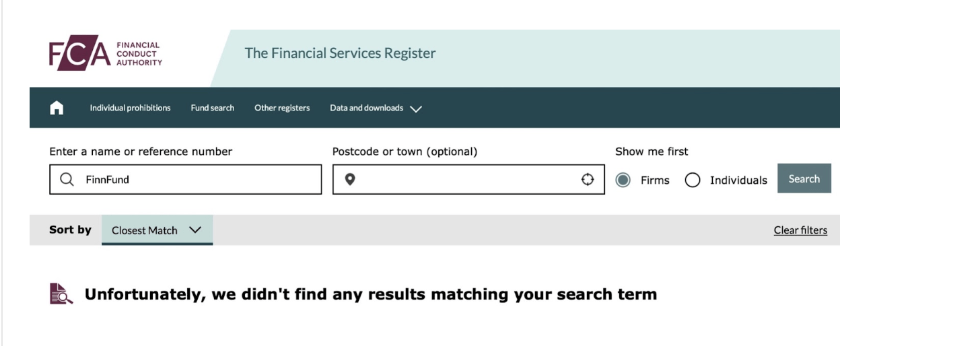Focus the Postcode or town field
The height and width of the screenshot is (346, 980).
(x=468, y=180)
